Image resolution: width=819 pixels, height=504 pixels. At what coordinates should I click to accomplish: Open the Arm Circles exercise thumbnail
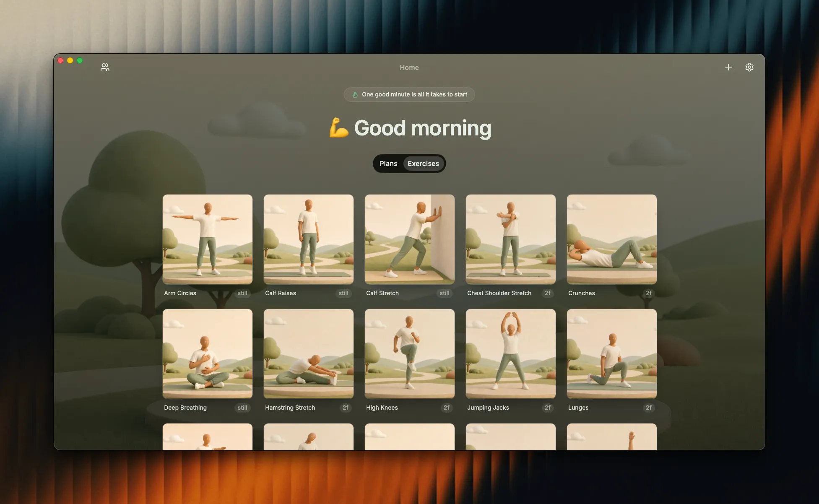pyautogui.click(x=208, y=239)
